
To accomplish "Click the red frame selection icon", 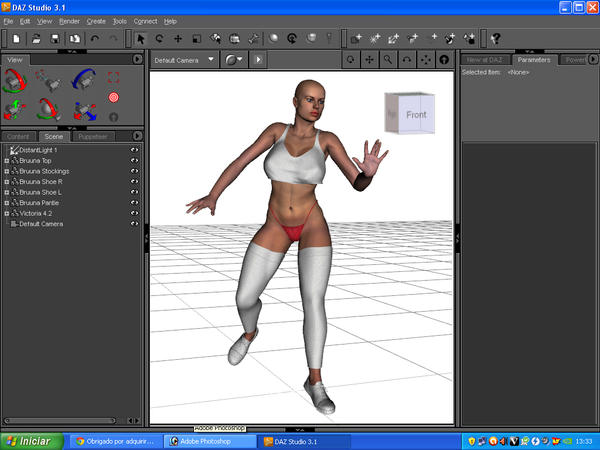I will (113, 78).
